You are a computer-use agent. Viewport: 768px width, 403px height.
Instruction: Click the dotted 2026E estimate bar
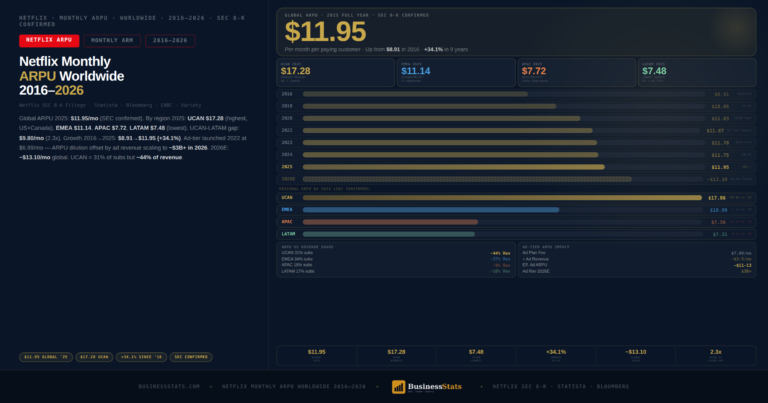point(467,179)
